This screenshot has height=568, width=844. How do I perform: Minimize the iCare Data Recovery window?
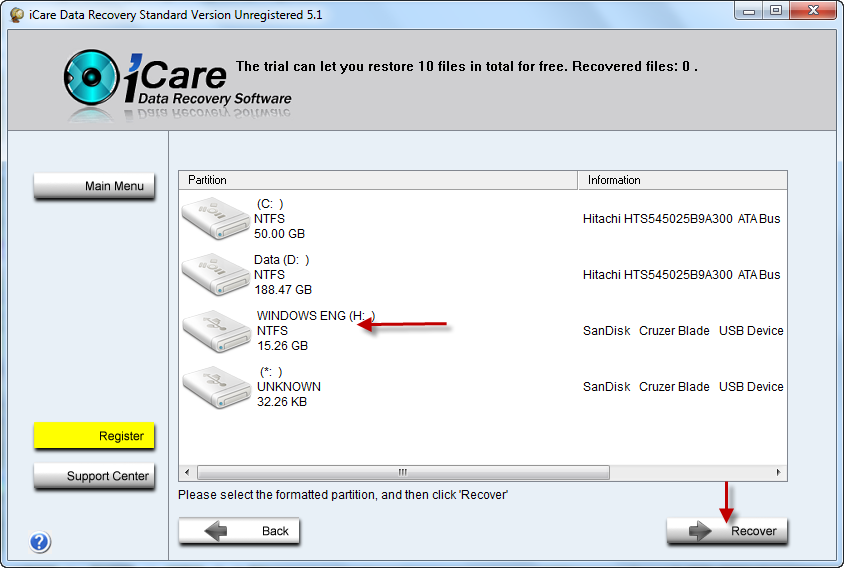coord(749,11)
